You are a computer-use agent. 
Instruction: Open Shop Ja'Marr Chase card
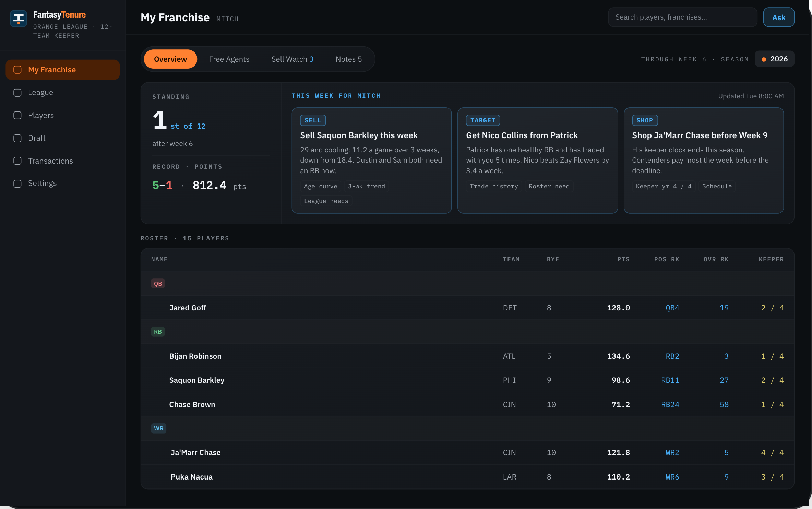pos(704,161)
